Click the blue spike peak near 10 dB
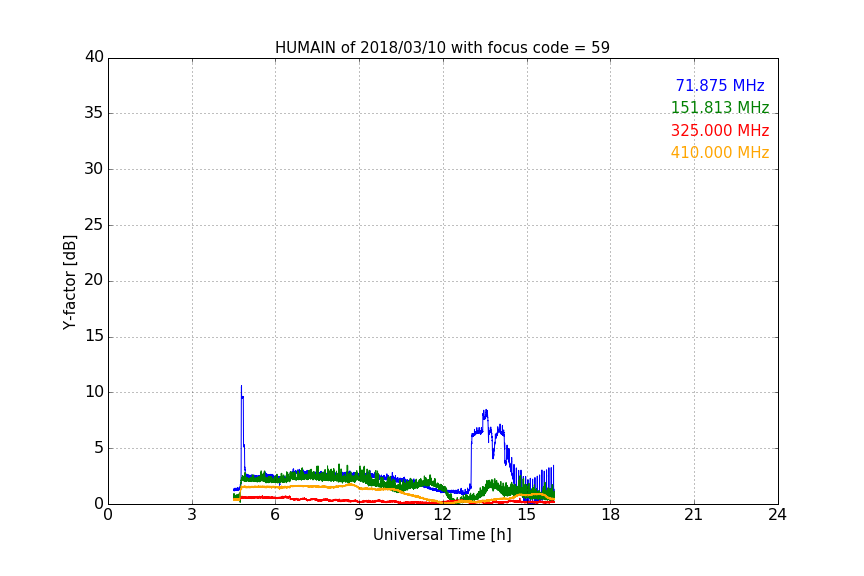 [x=241, y=386]
